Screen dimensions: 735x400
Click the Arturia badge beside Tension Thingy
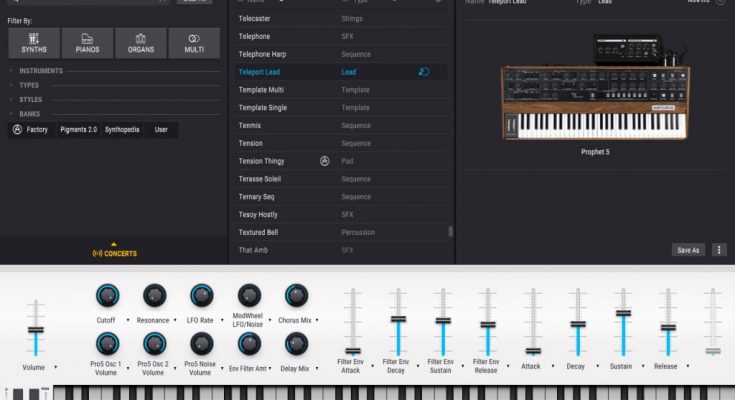point(324,161)
